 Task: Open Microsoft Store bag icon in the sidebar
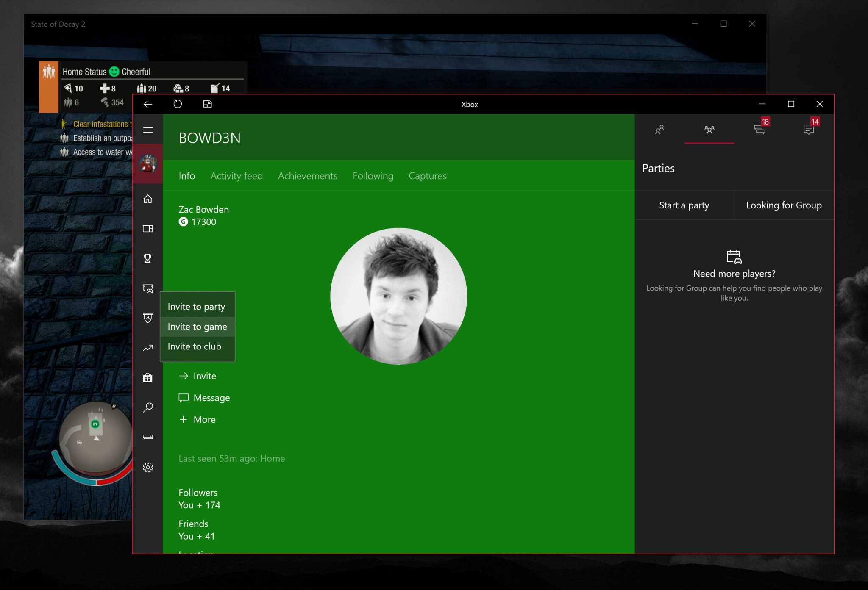tap(147, 378)
